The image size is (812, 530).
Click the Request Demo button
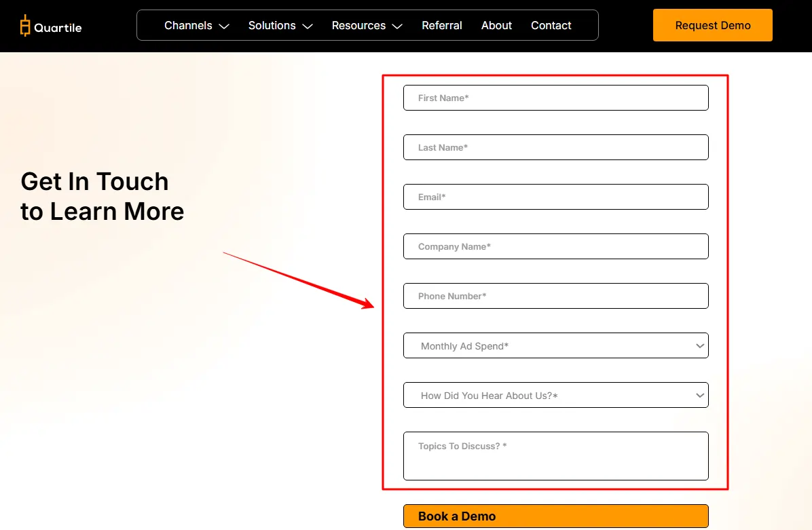(712, 25)
